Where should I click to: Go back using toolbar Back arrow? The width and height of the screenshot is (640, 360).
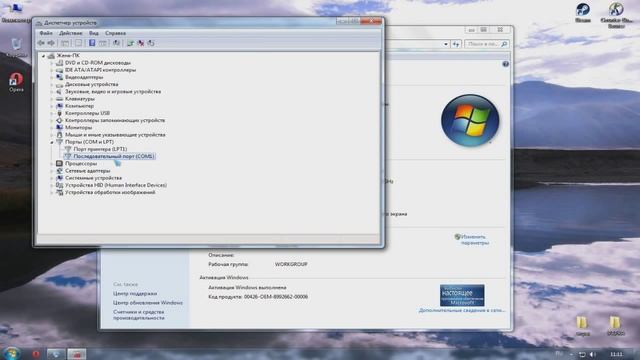click(41, 43)
